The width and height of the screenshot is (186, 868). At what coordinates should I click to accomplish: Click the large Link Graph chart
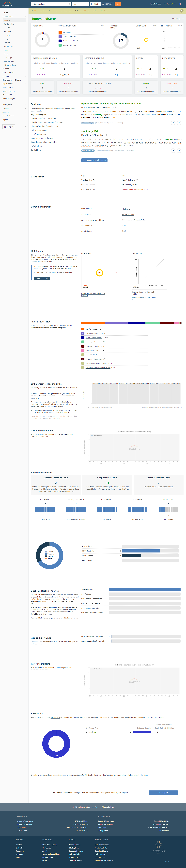click(100, 273)
